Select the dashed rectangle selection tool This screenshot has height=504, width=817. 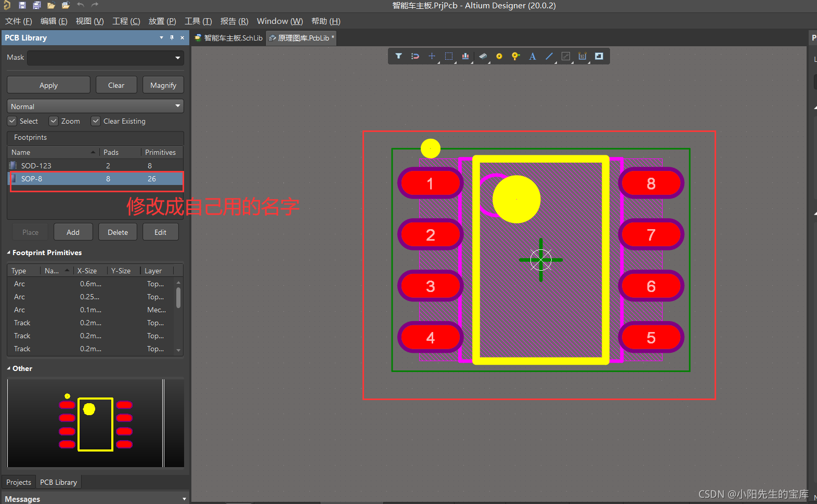point(449,56)
